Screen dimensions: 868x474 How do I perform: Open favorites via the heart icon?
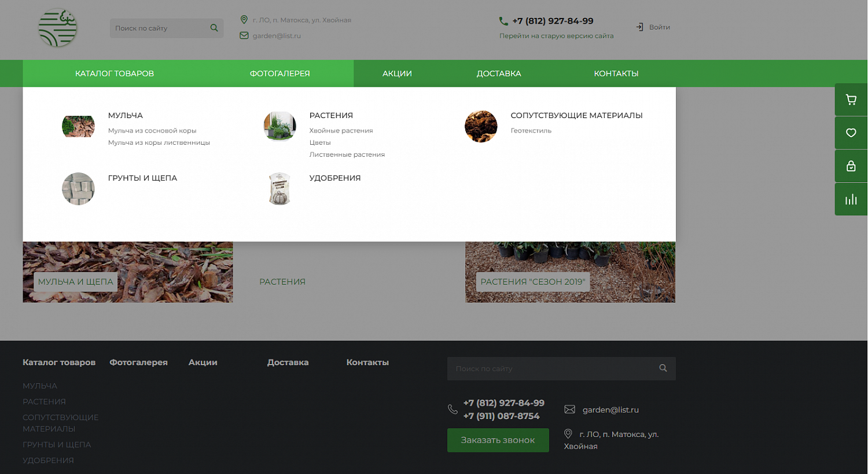[851, 133]
